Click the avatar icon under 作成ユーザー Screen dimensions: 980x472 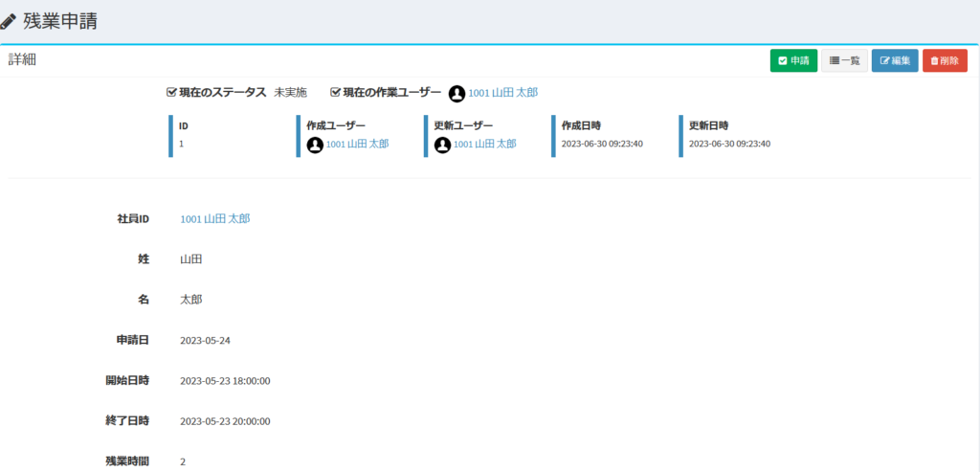pyautogui.click(x=315, y=145)
